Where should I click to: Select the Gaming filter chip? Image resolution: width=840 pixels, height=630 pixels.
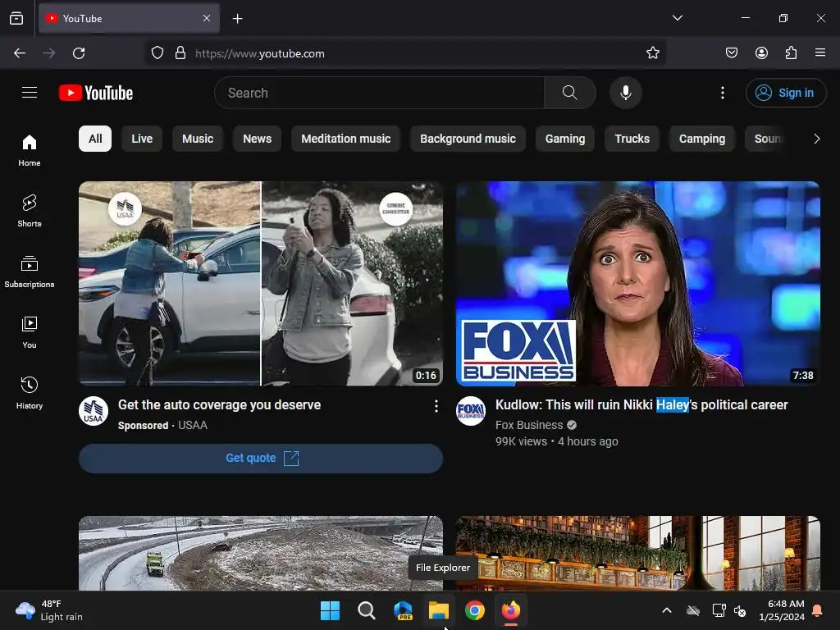pos(565,139)
